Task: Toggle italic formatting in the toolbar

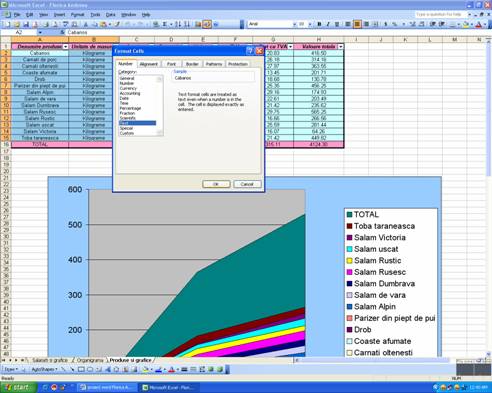Action: [x=328, y=24]
